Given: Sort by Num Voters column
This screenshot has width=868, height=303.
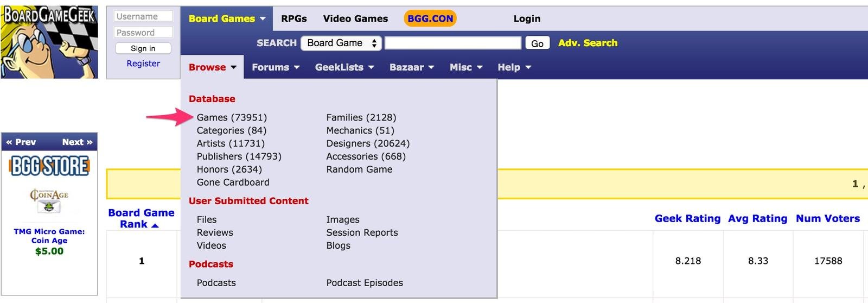Looking at the screenshot, I should [828, 218].
